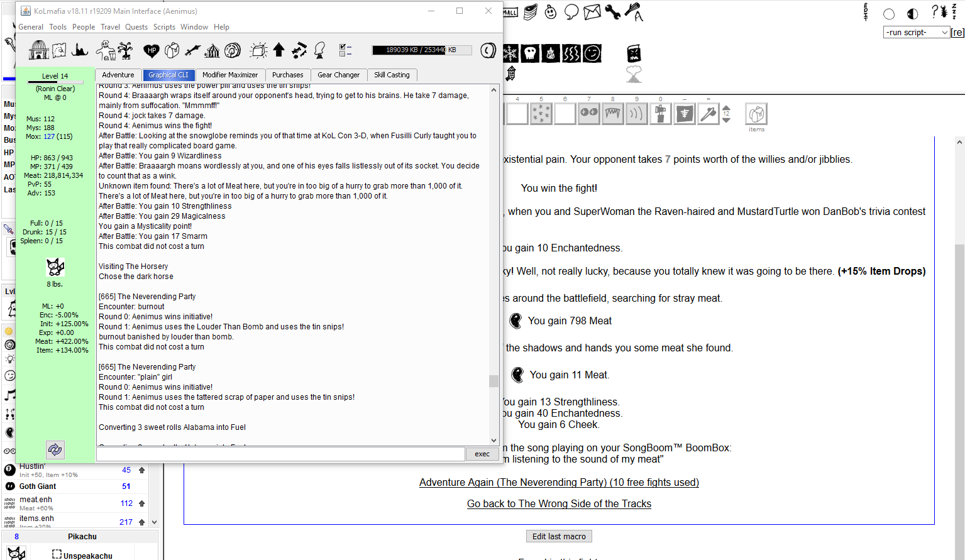This screenshot has height=560, width=965.
Task: Click the CLI command input field
Action: click(280, 454)
